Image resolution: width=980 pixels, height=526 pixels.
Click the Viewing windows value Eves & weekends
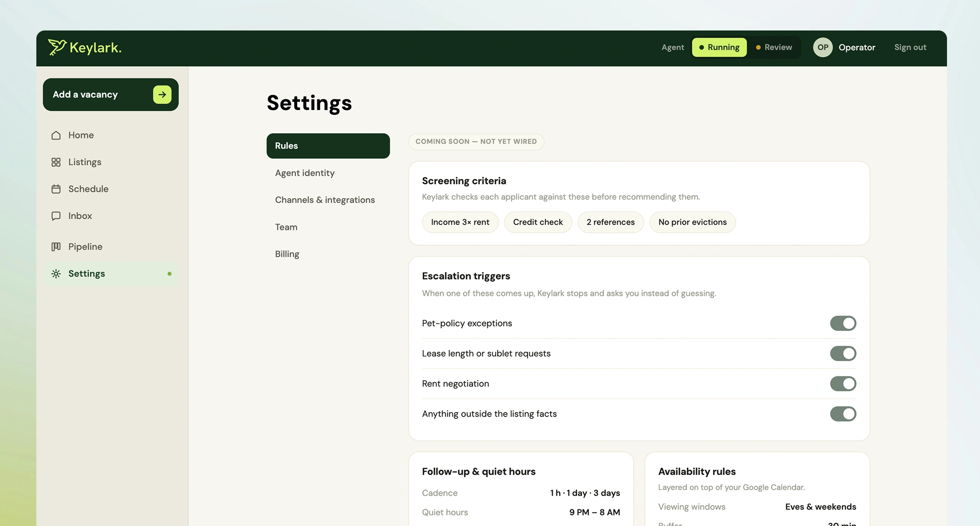(820, 507)
